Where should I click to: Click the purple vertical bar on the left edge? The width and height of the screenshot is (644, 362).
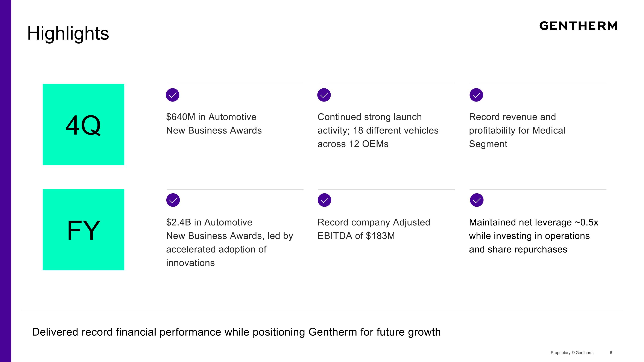6,181
